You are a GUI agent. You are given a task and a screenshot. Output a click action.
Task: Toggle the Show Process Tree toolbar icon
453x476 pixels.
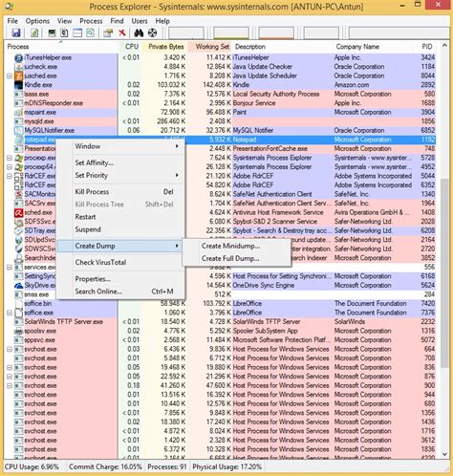tap(64, 32)
